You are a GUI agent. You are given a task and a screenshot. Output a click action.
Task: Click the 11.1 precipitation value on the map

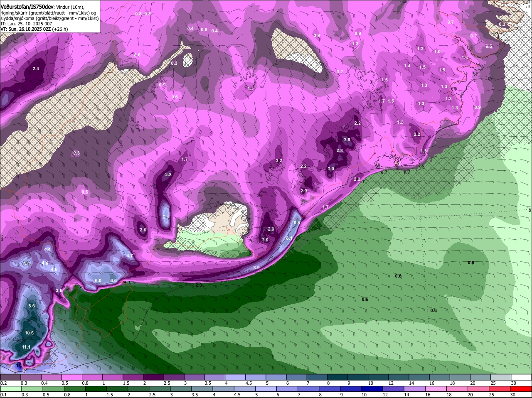point(26,347)
